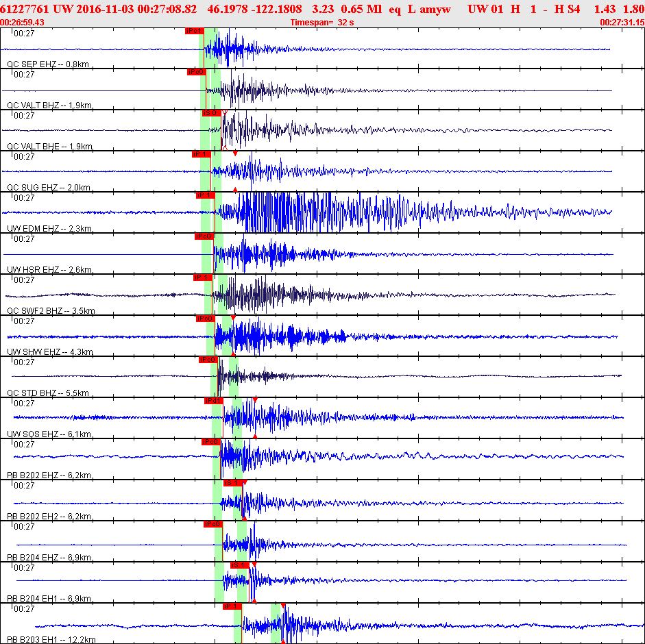Click top red triangle marker on SUG EHZ trace
This screenshot has width=645, height=644.
click(235, 153)
